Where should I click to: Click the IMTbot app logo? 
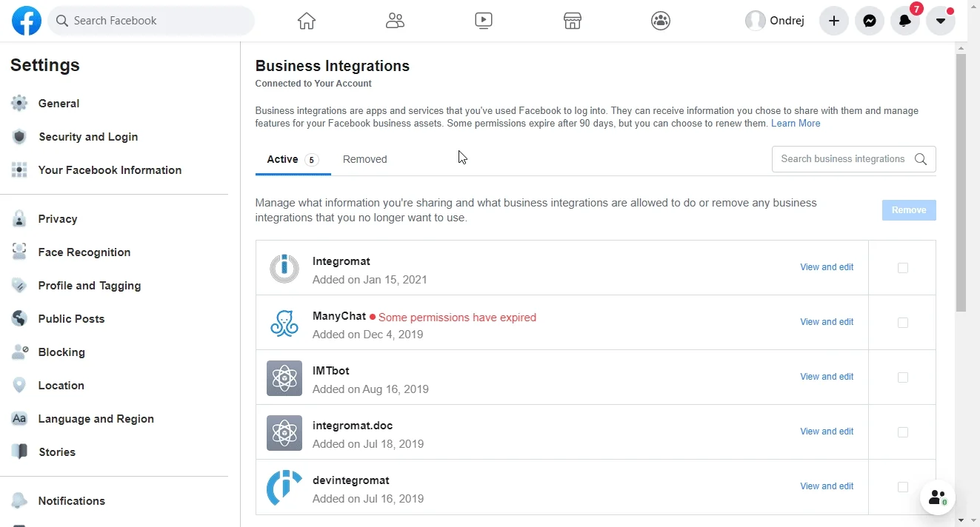(x=284, y=378)
